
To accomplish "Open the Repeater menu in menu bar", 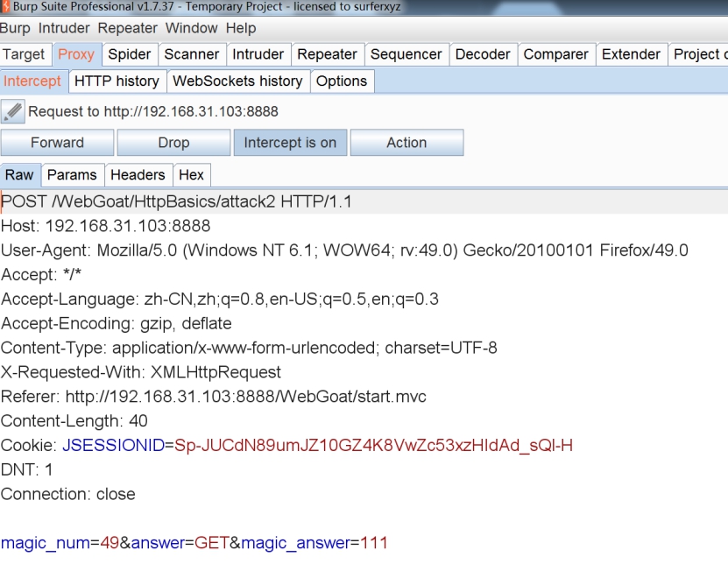I will point(127,28).
